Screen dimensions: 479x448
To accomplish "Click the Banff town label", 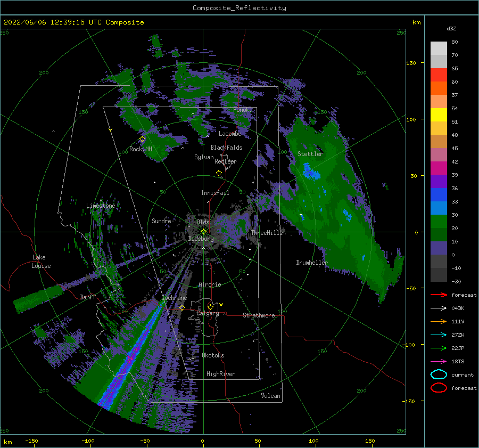I will 88,297.
